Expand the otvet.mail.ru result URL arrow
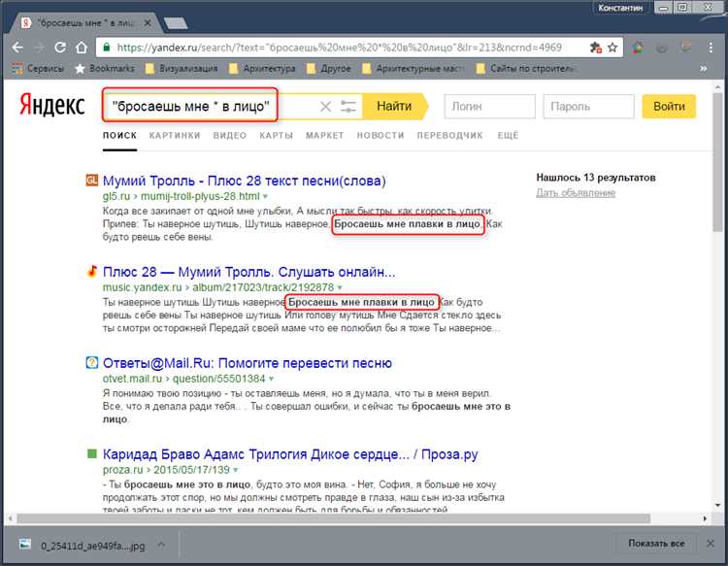Image resolution: width=728 pixels, height=566 pixels. point(270,378)
